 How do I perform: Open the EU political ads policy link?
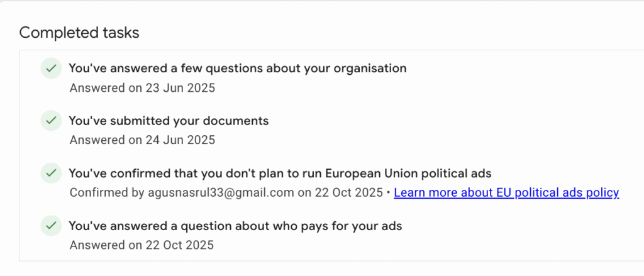[506, 192]
